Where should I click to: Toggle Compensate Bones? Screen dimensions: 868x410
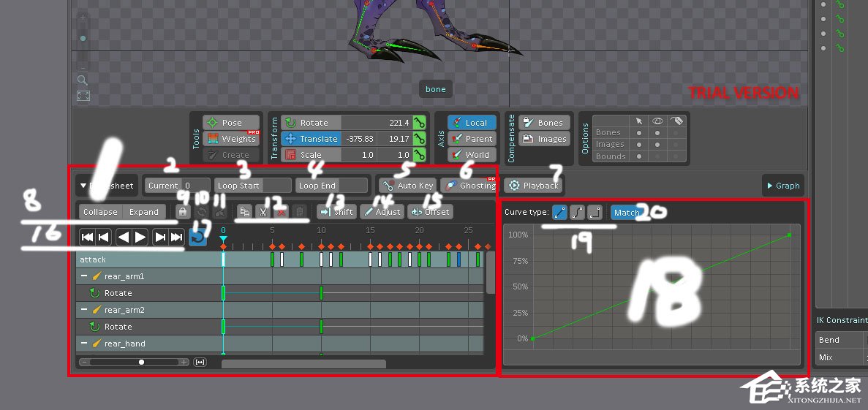(x=544, y=122)
